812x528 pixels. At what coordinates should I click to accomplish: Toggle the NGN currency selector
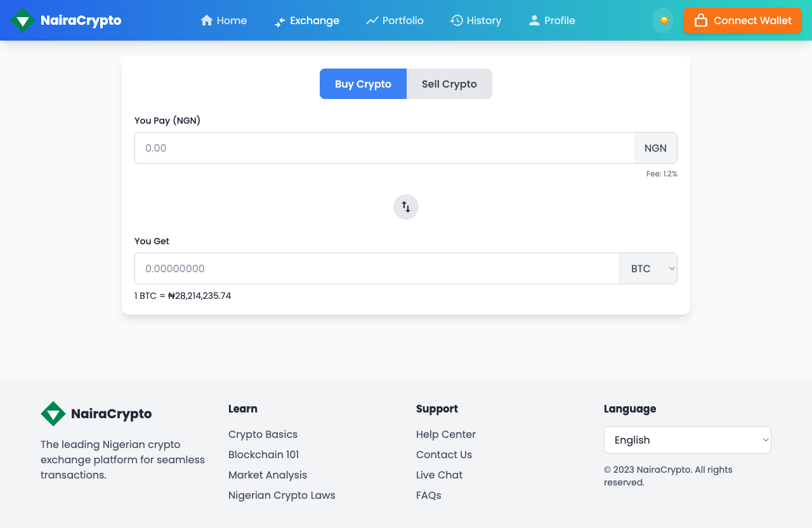[655, 147]
